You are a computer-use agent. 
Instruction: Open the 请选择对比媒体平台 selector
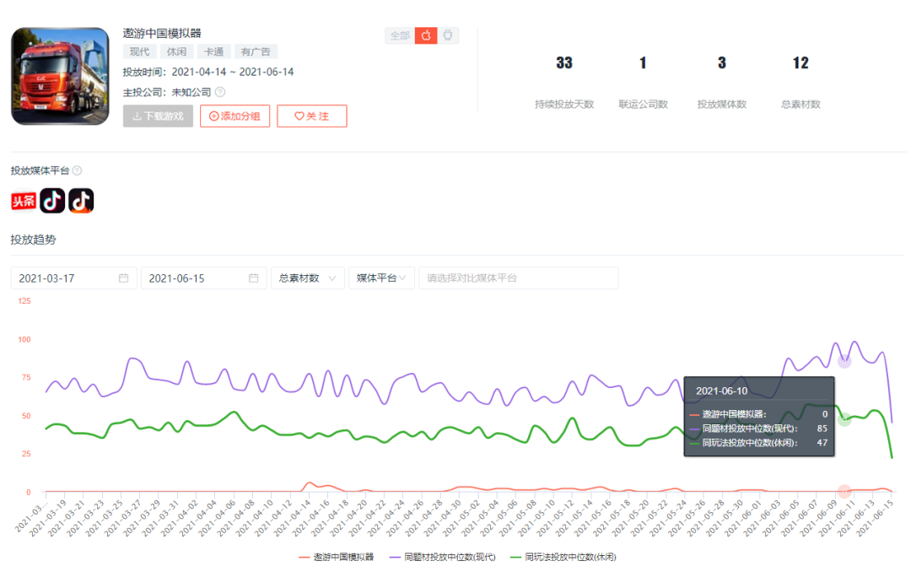pyautogui.click(x=519, y=278)
